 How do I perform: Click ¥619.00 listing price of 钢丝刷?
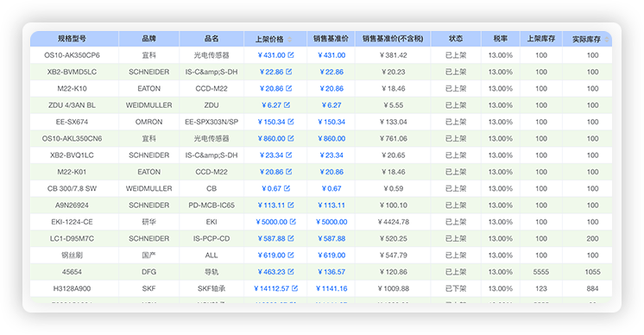pyautogui.click(x=271, y=255)
